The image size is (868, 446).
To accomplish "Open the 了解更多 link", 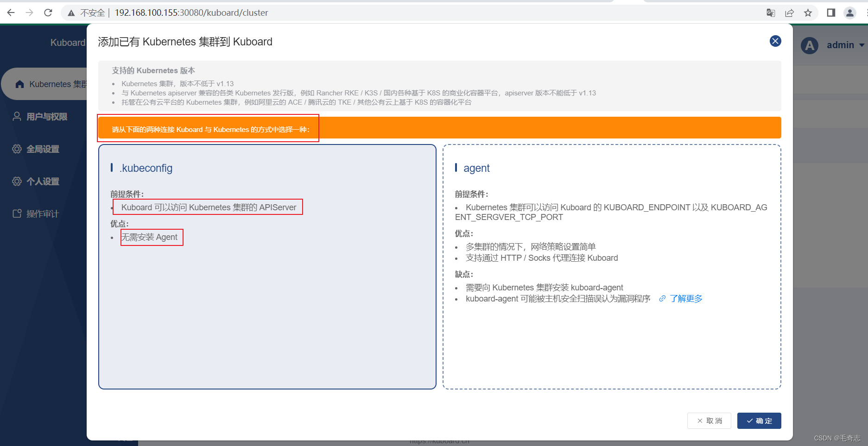I will (x=686, y=299).
